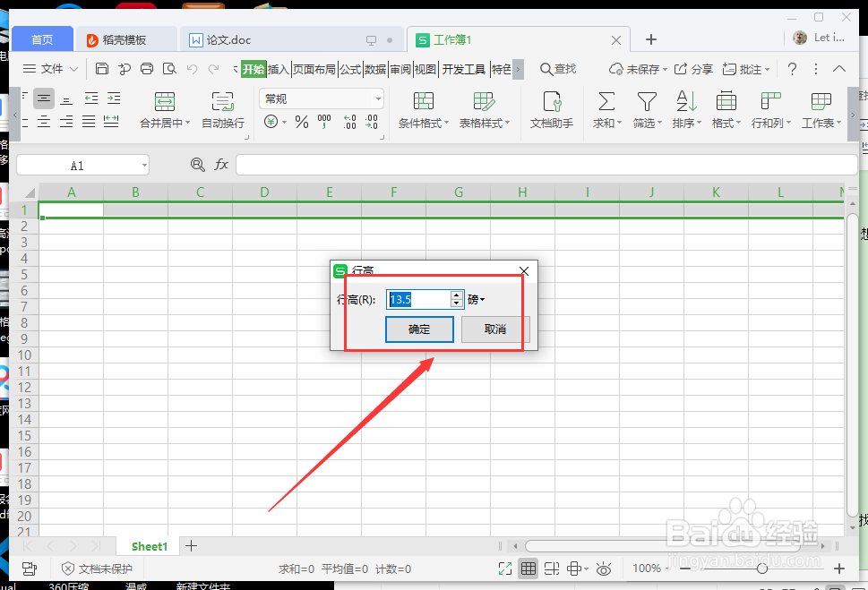Cancel the row height dialog (取消)
The image size is (868, 590).
tap(495, 329)
